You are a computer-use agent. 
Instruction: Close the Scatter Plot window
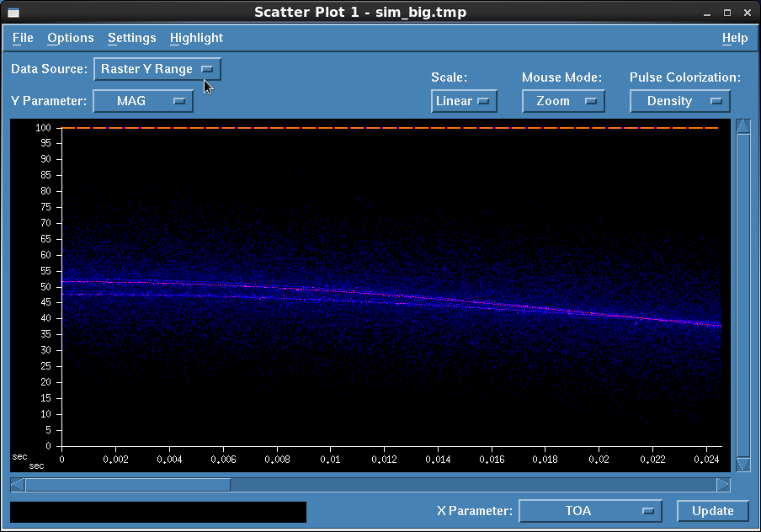coord(746,12)
